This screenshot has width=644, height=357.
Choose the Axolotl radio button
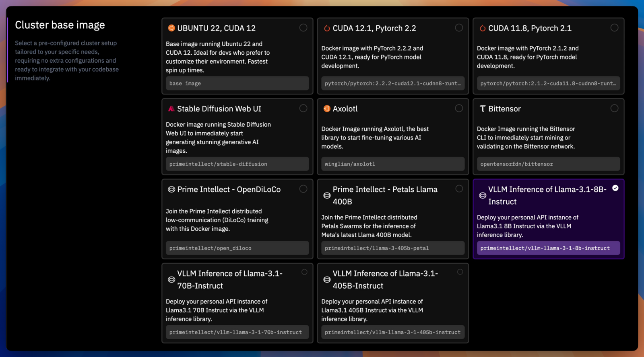tap(459, 108)
